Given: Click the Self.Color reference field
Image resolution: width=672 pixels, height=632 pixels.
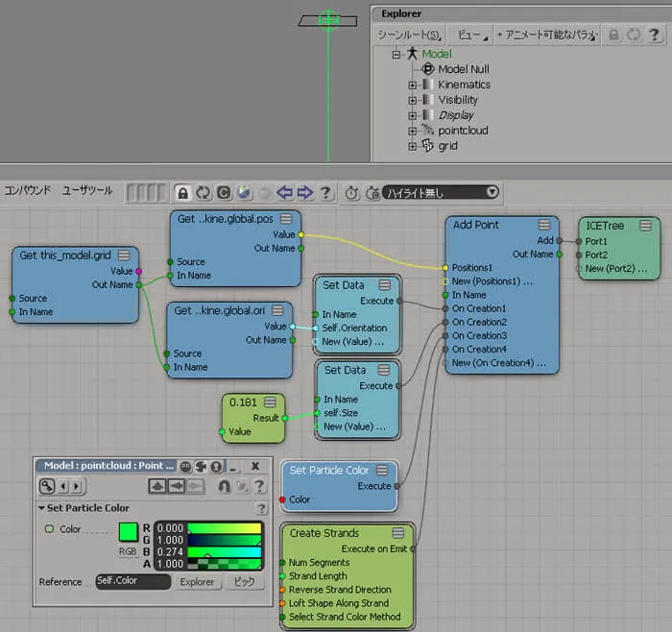Looking at the screenshot, I should [x=133, y=581].
